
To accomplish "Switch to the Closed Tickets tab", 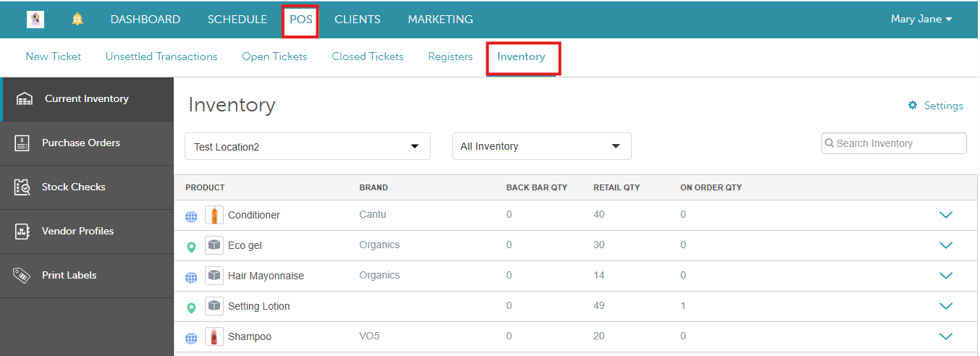I will point(368,56).
